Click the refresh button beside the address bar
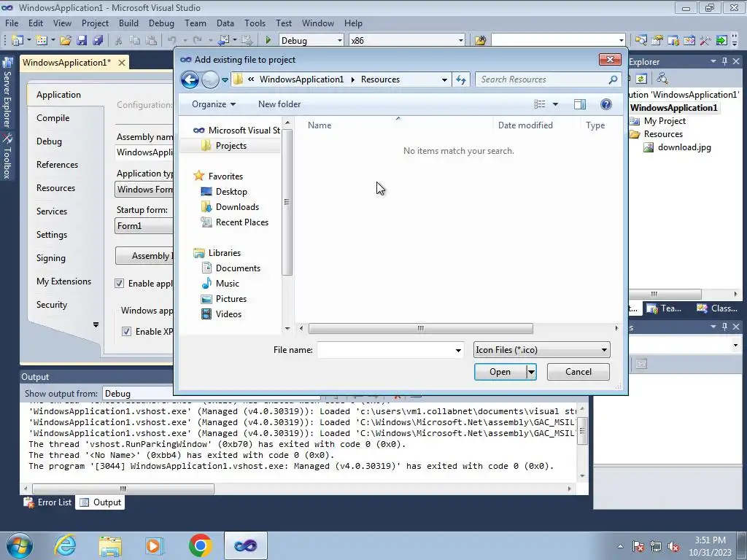 [x=461, y=79]
